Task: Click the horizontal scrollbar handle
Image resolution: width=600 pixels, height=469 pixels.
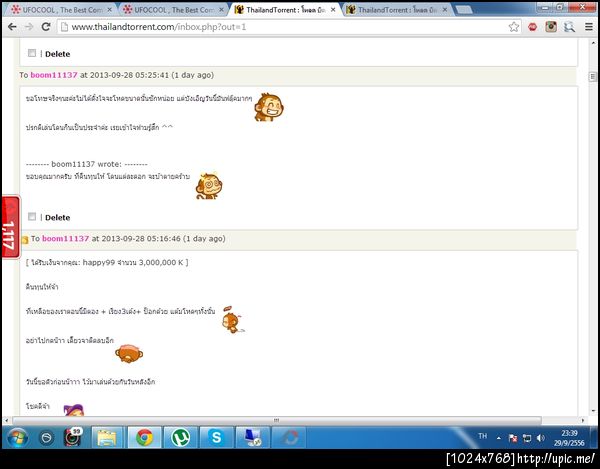Action: click(x=277, y=420)
